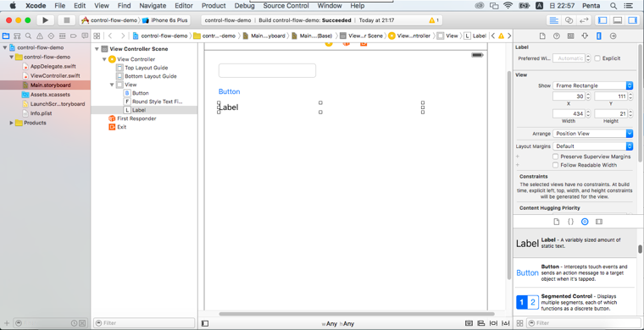Open the Debug navigator

[x=62, y=36]
